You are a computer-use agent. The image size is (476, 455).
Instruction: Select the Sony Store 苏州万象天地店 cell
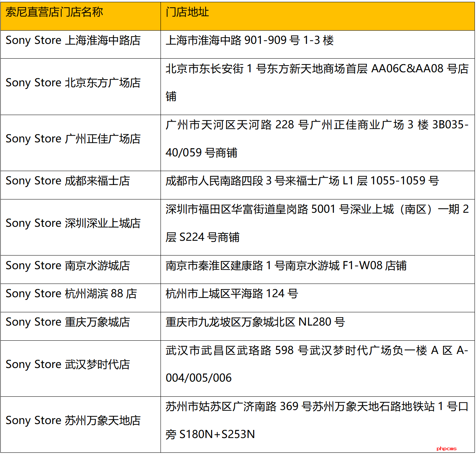click(x=80, y=425)
